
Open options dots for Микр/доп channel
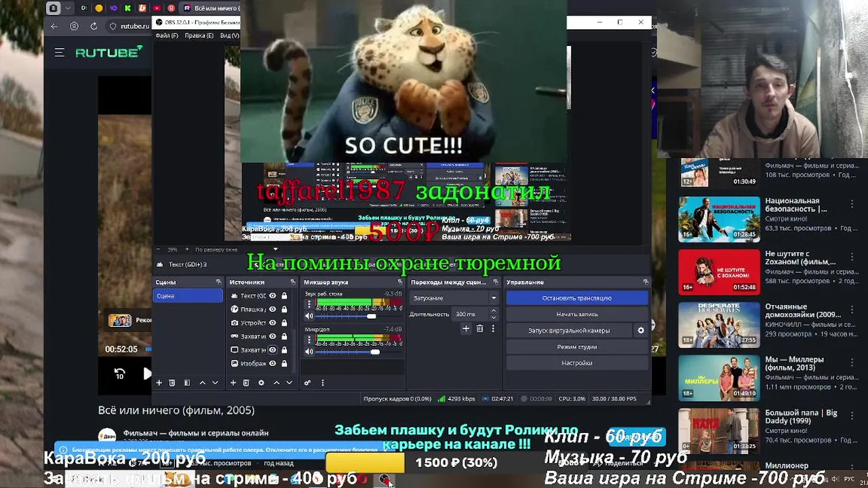(x=309, y=340)
